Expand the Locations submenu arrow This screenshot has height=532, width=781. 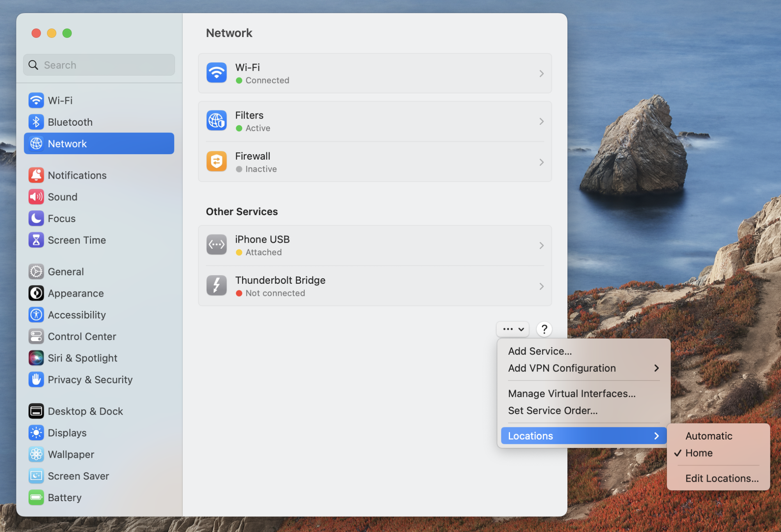[x=656, y=436]
